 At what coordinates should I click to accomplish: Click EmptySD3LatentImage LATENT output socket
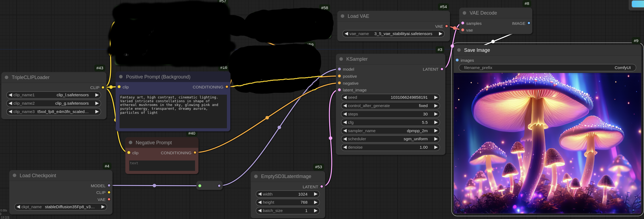coord(322,187)
